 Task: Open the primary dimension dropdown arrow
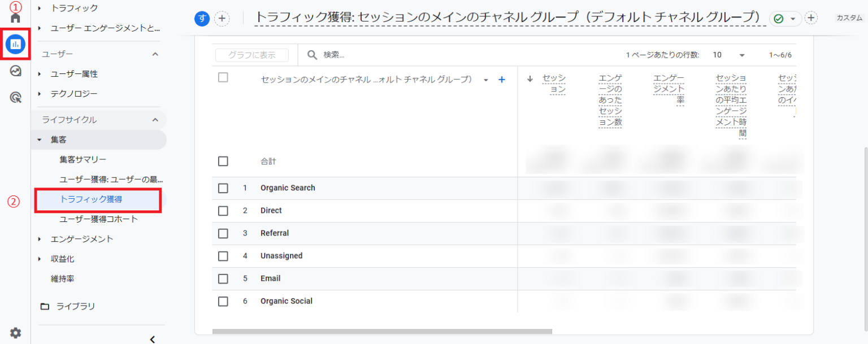[x=485, y=80]
